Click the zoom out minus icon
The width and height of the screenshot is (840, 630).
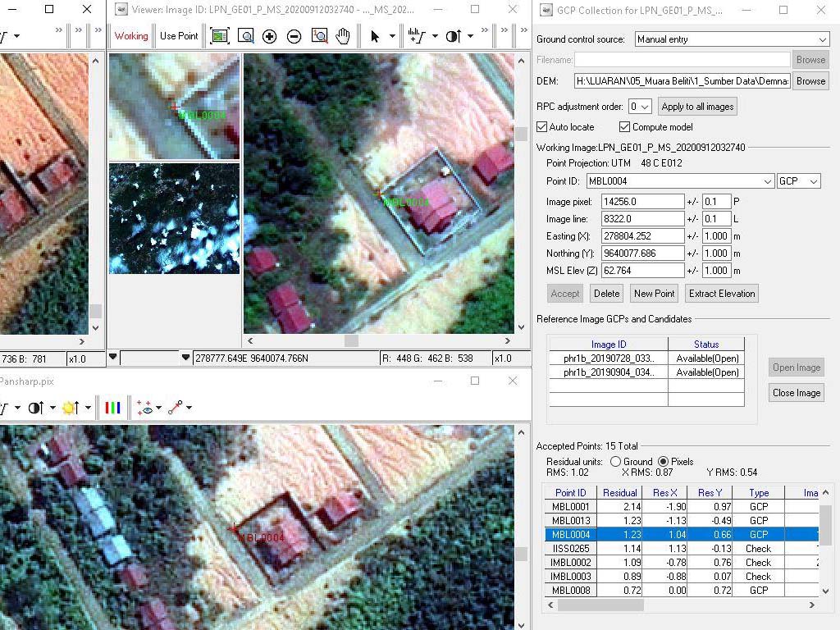point(294,36)
